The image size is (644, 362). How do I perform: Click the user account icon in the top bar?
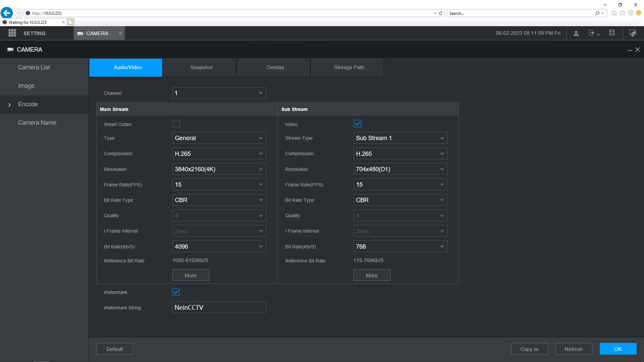pos(576,33)
